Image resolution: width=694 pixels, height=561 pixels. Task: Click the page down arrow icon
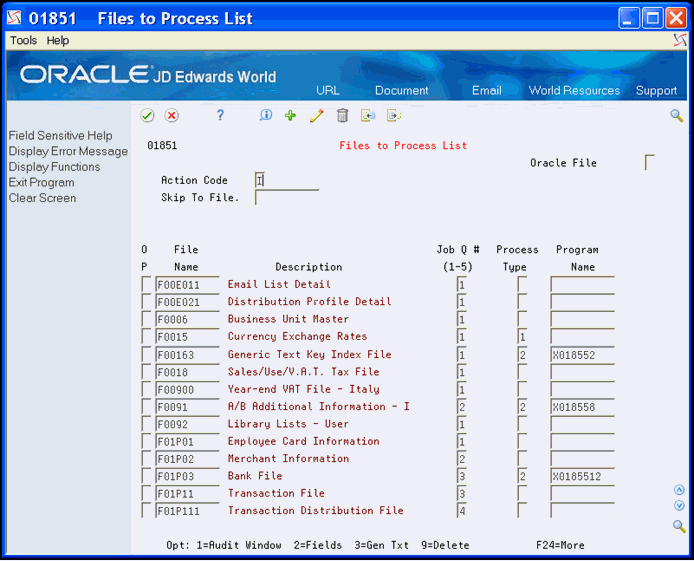coord(679,506)
